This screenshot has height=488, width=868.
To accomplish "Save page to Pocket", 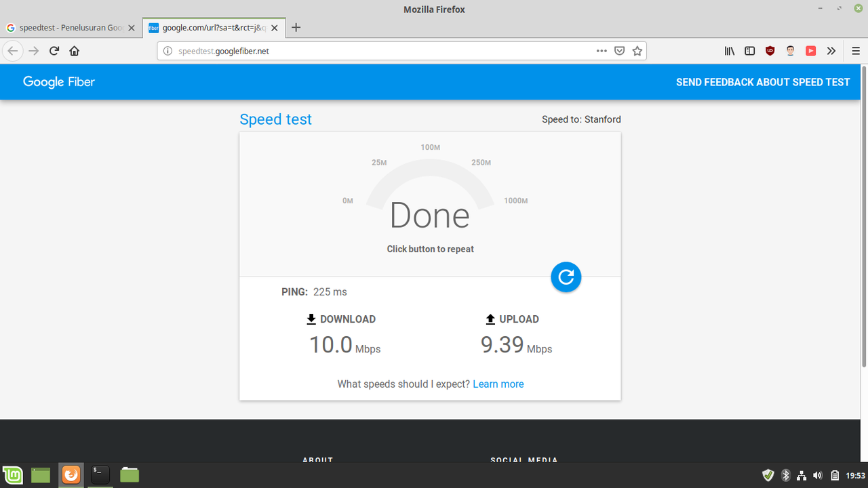I will [619, 51].
